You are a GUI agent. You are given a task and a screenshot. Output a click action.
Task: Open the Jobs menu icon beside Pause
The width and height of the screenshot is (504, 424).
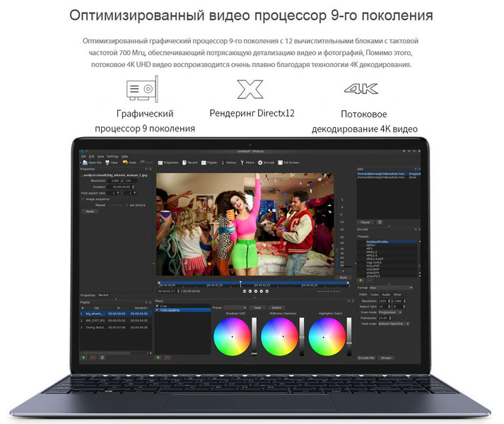[x=380, y=222]
